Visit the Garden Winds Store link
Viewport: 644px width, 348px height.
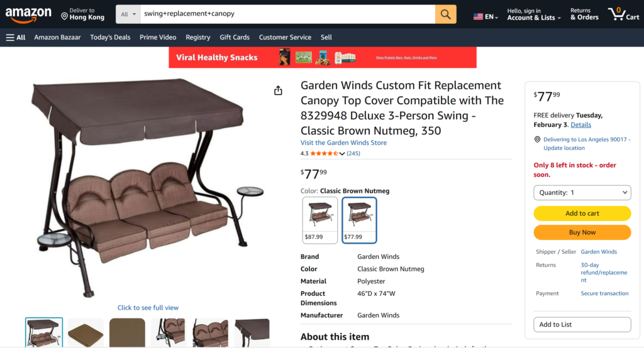[x=343, y=143]
